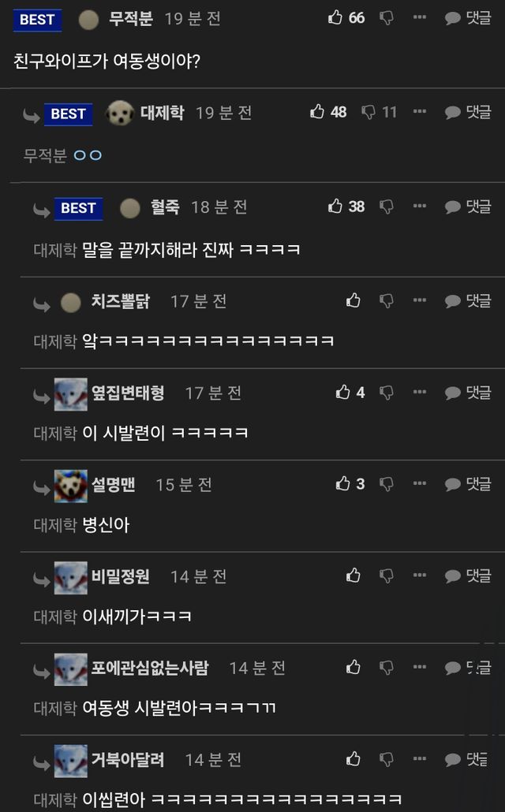Image resolution: width=505 pixels, height=812 pixels.
Task: Reply to 혈죽's comment via 댓글
Action: 468,207
